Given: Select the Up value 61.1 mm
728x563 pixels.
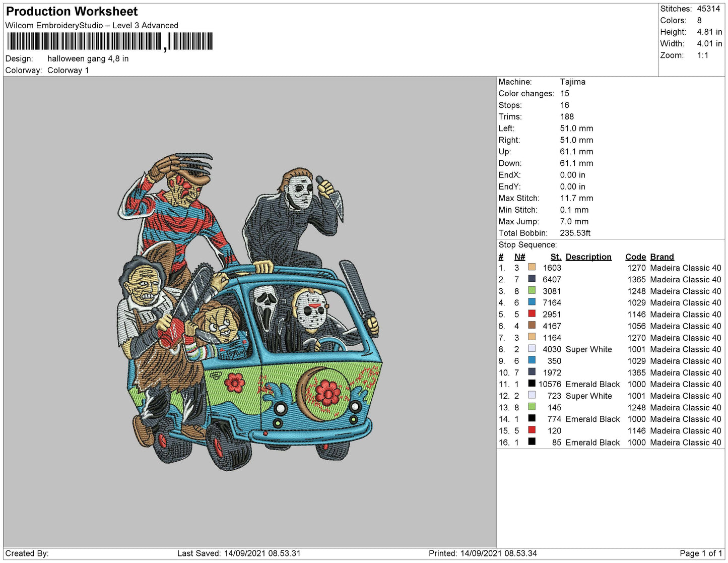Looking at the screenshot, I should point(577,151).
